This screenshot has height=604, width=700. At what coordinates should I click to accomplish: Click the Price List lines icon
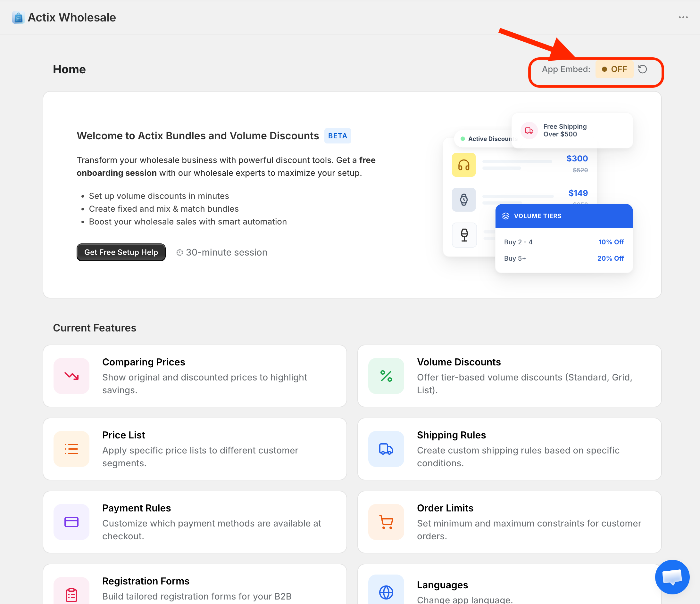71,449
